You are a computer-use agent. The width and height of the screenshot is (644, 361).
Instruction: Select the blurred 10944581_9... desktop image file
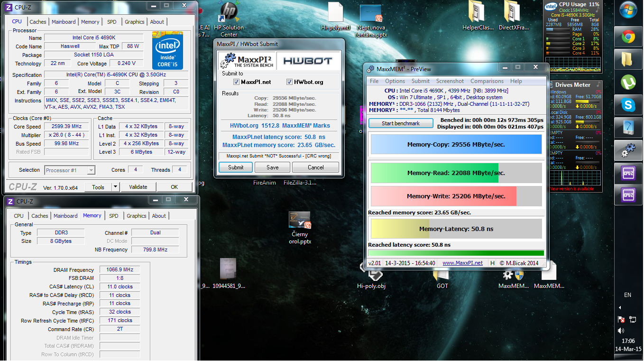[229, 274]
